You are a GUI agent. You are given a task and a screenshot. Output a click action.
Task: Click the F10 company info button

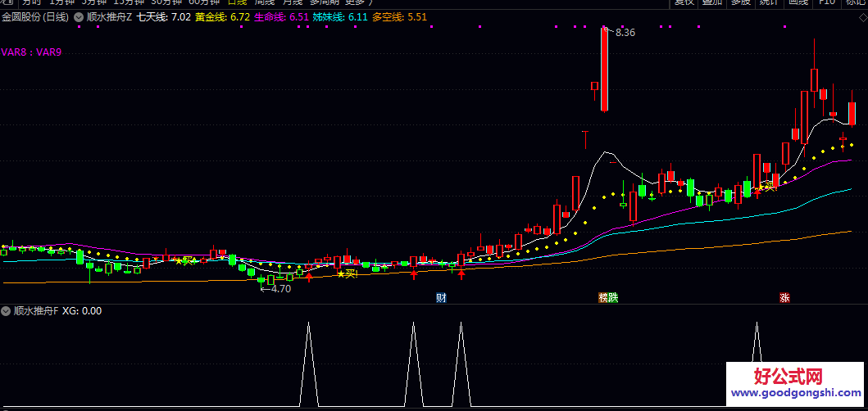[826, 2]
